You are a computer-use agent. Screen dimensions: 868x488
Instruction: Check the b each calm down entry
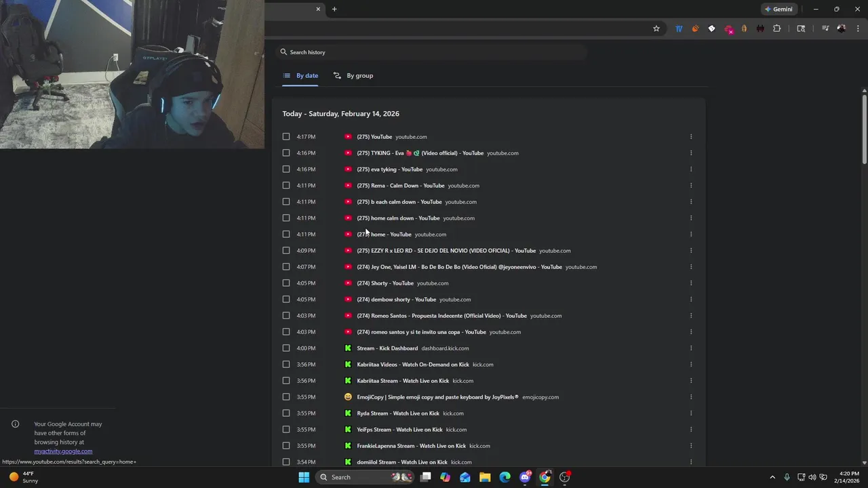point(286,201)
